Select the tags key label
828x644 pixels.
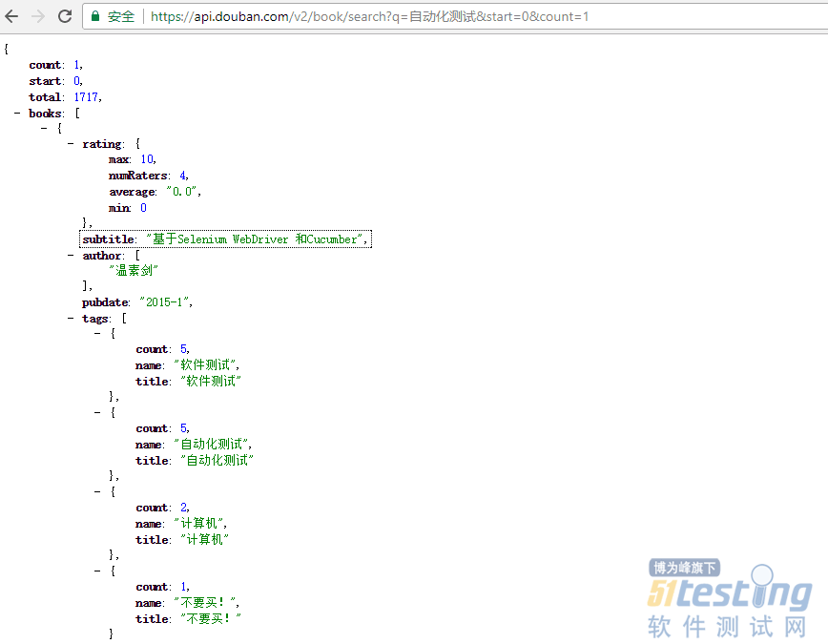[x=95, y=319]
